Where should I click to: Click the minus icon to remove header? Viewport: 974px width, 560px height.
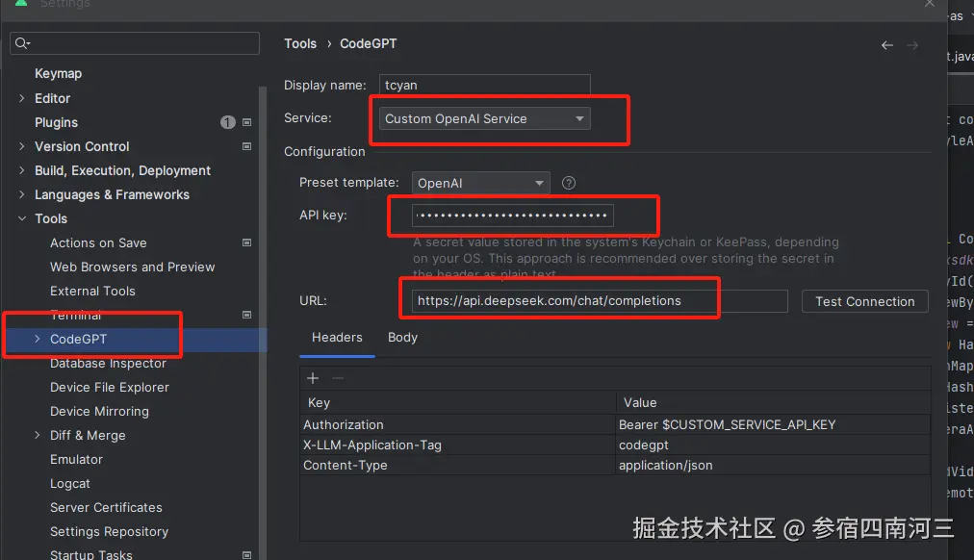pyautogui.click(x=338, y=378)
